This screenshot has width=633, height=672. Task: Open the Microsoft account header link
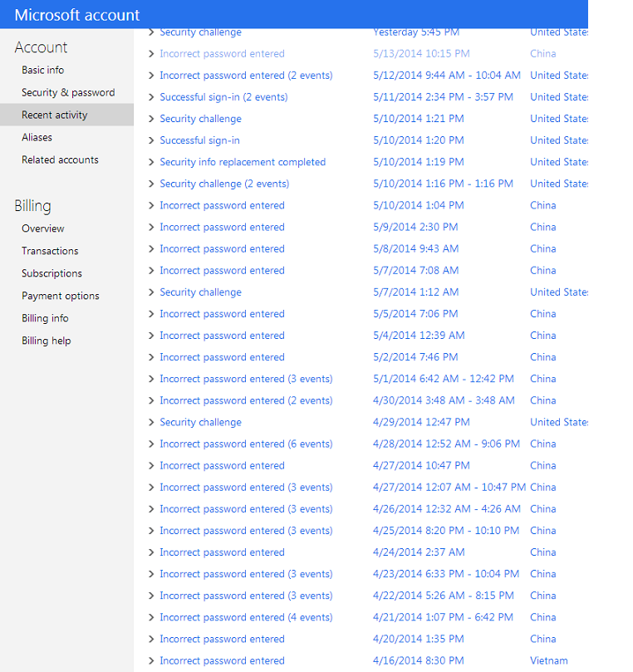[x=77, y=15]
